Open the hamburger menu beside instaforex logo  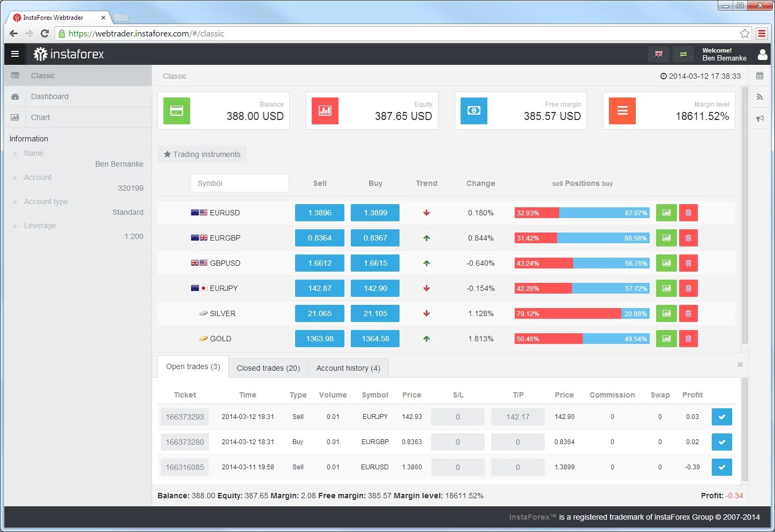coord(15,54)
